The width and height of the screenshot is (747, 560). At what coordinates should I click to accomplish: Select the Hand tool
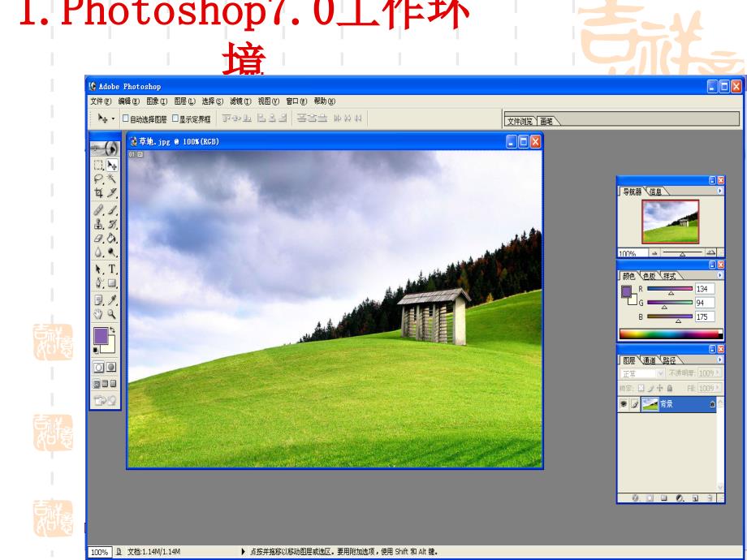(98, 314)
